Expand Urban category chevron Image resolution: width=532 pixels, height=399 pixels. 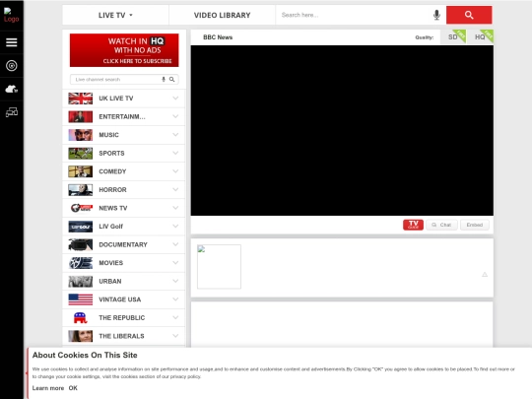click(x=175, y=281)
